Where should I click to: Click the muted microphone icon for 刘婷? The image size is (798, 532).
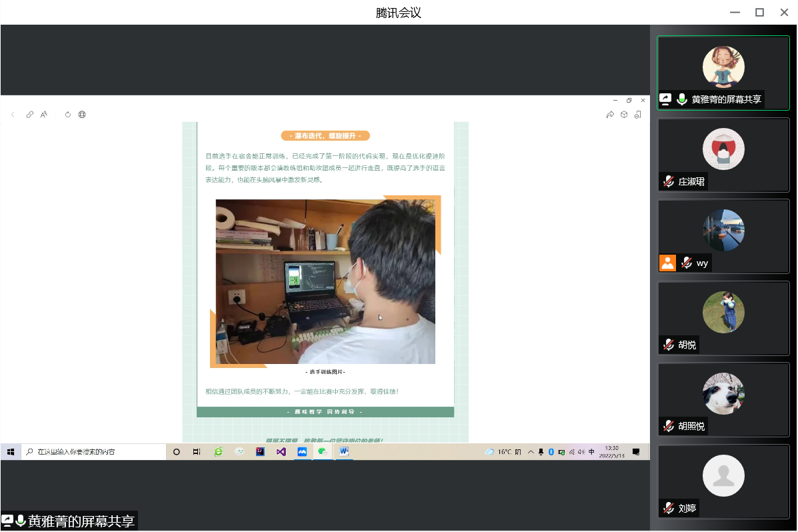click(x=668, y=508)
